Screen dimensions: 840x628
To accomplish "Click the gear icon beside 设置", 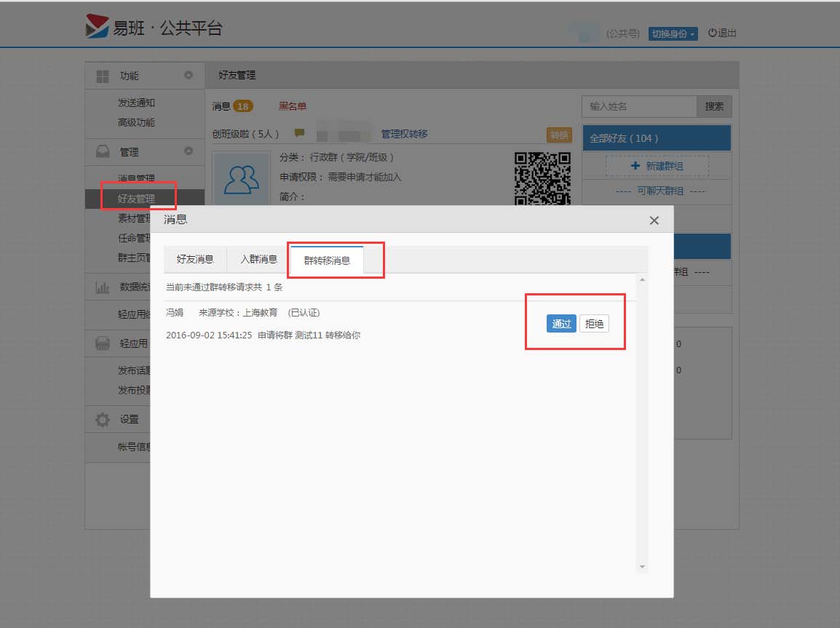I will (103, 419).
